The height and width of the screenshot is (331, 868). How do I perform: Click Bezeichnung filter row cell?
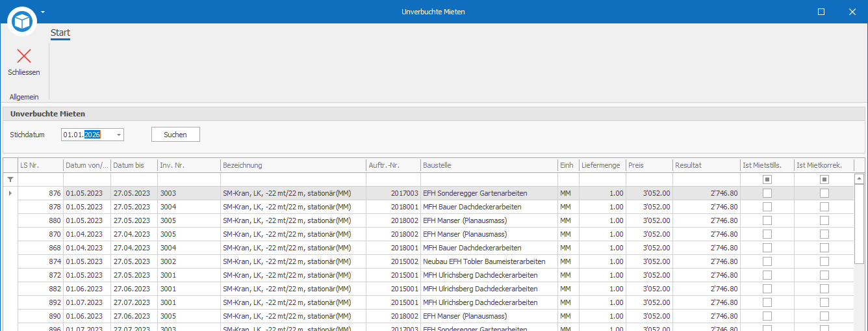293,179
